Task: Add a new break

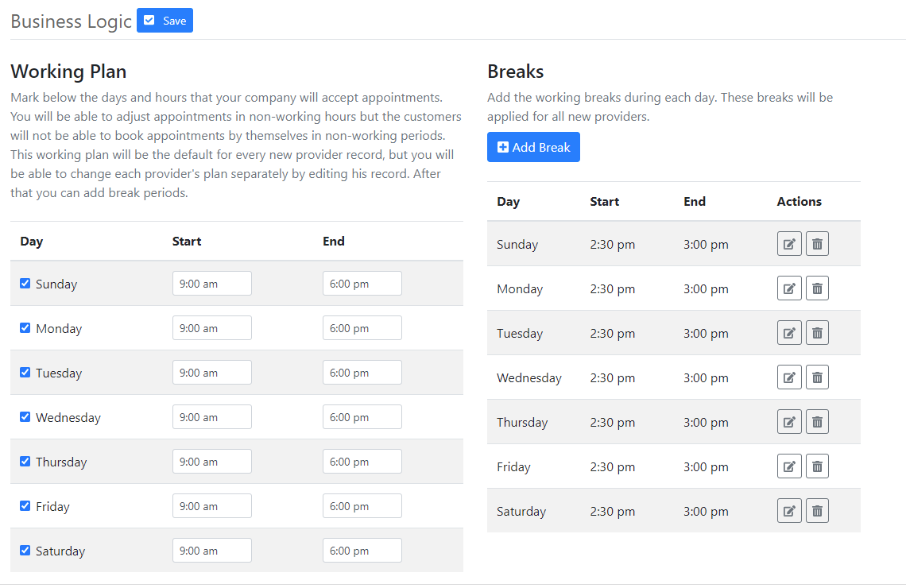Action: [533, 147]
